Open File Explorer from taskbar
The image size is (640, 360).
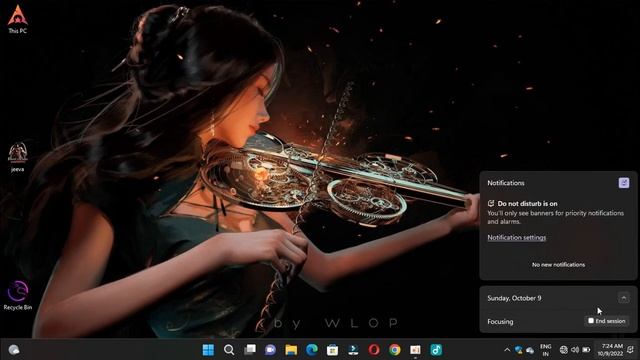pos(291,350)
